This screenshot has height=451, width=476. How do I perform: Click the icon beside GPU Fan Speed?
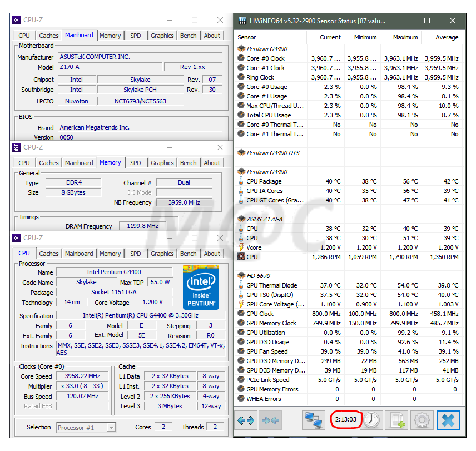(241, 351)
